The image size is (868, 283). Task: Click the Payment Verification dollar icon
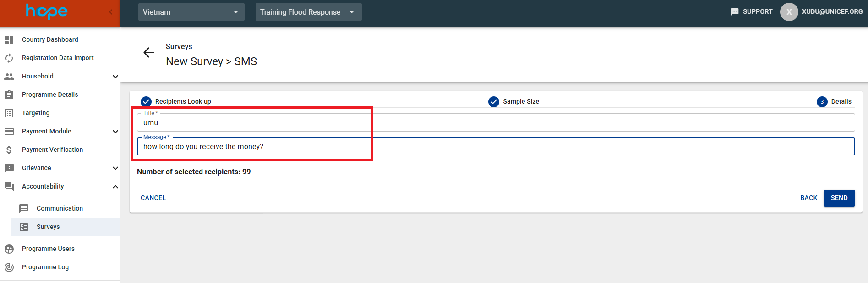click(x=9, y=150)
